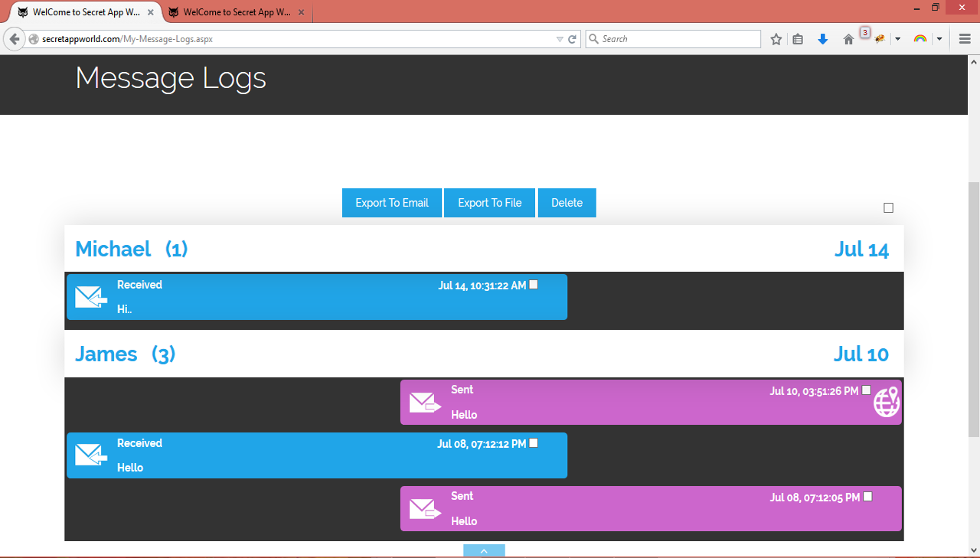Click the "Jul 14, 10:31:22 AM" timestamp
Screen dimensions: 980x558
point(482,286)
